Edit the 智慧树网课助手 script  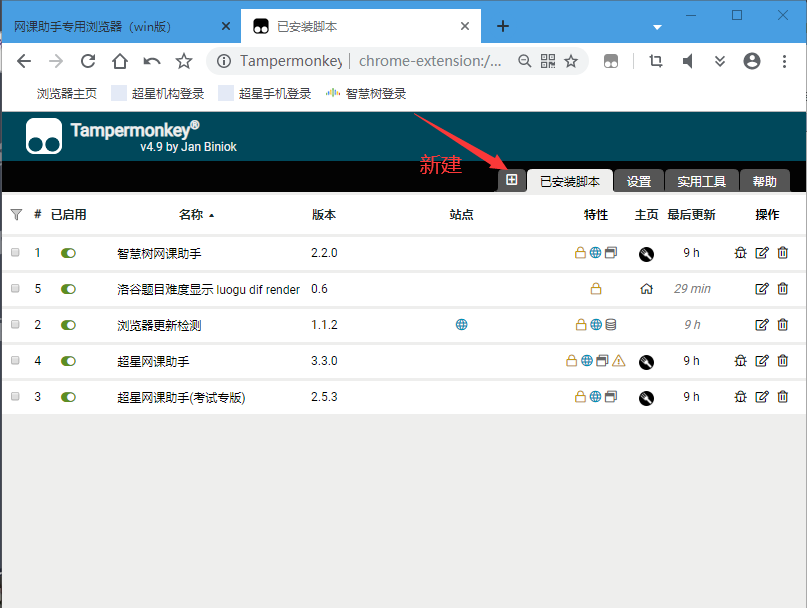(762, 253)
